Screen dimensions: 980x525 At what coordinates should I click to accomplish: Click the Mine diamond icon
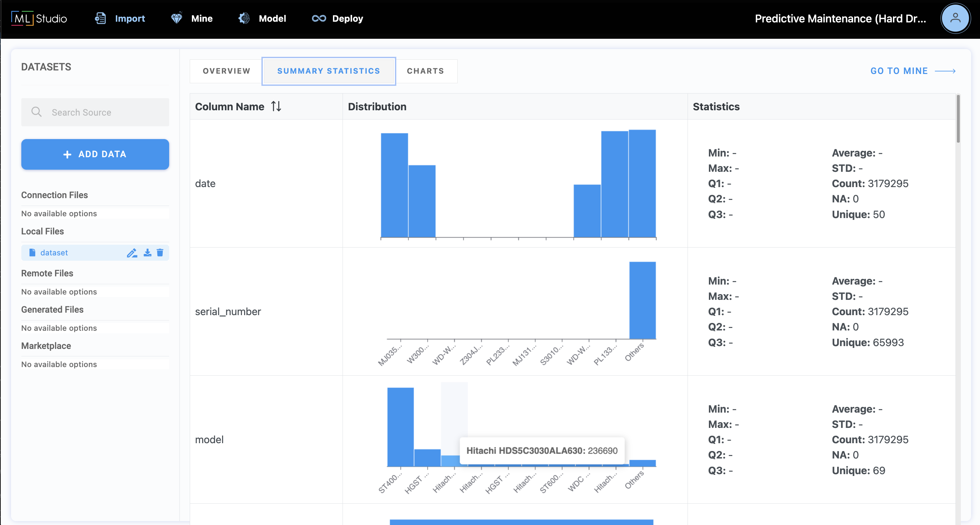point(177,18)
